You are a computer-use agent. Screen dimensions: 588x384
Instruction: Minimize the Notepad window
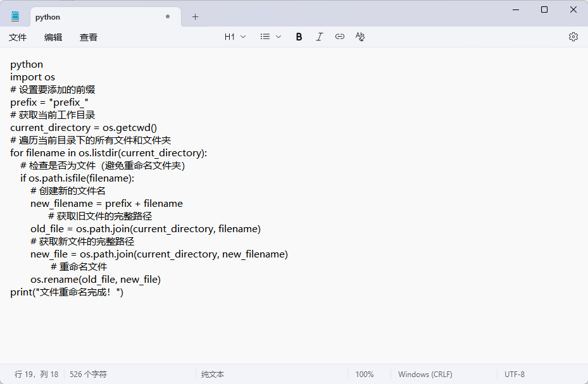pyautogui.click(x=516, y=9)
